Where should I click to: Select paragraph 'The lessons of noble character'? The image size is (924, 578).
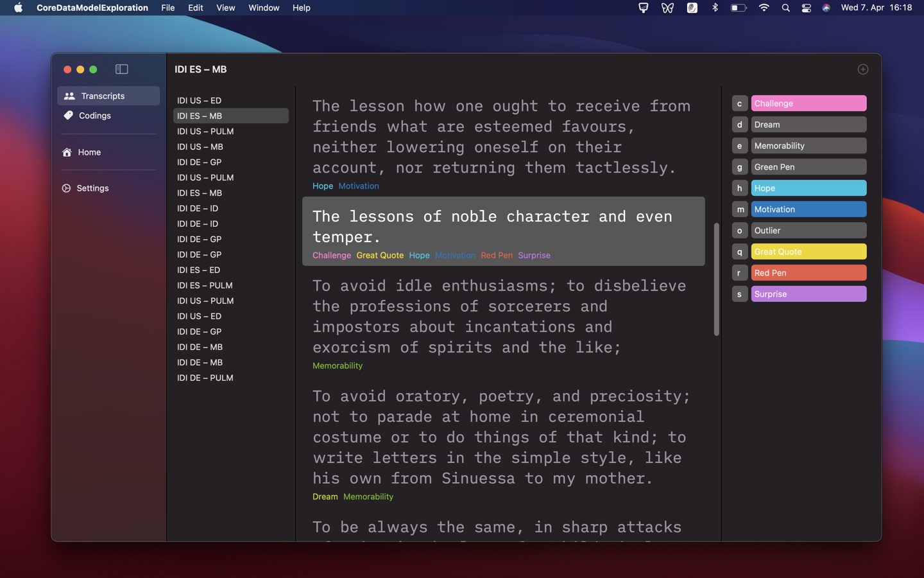(504, 231)
